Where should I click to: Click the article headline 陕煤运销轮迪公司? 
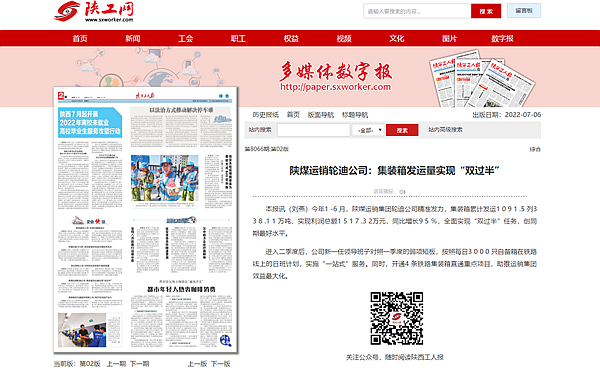[394, 170]
